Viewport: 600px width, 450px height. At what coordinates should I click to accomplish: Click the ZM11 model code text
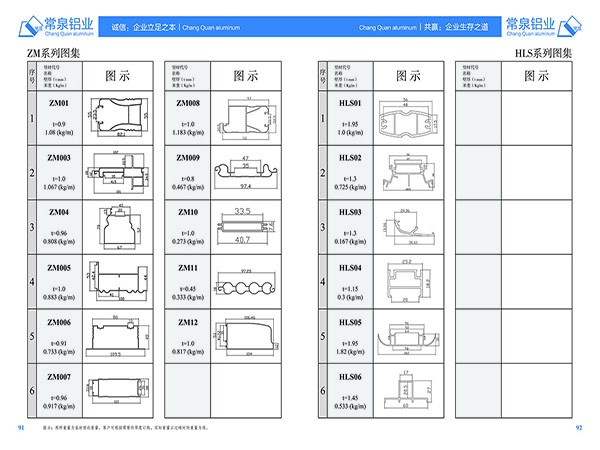pos(188,267)
